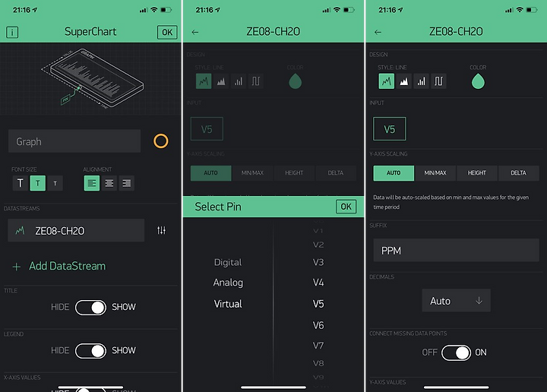This screenshot has height=392, width=547.
Task: Choose Digital pin type
Action: tap(228, 262)
